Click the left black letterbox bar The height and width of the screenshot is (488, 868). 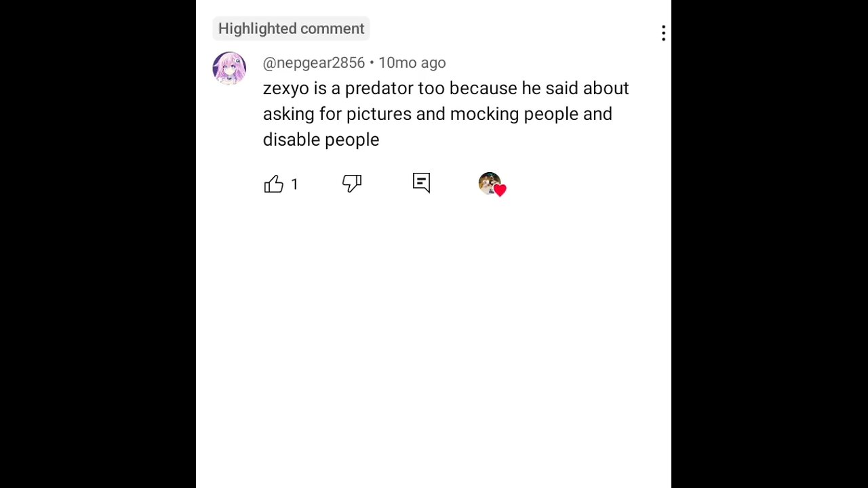[98, 244]
